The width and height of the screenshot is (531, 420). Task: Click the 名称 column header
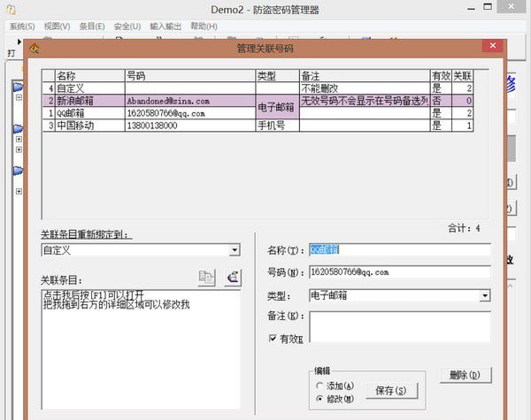pos(89,76)
